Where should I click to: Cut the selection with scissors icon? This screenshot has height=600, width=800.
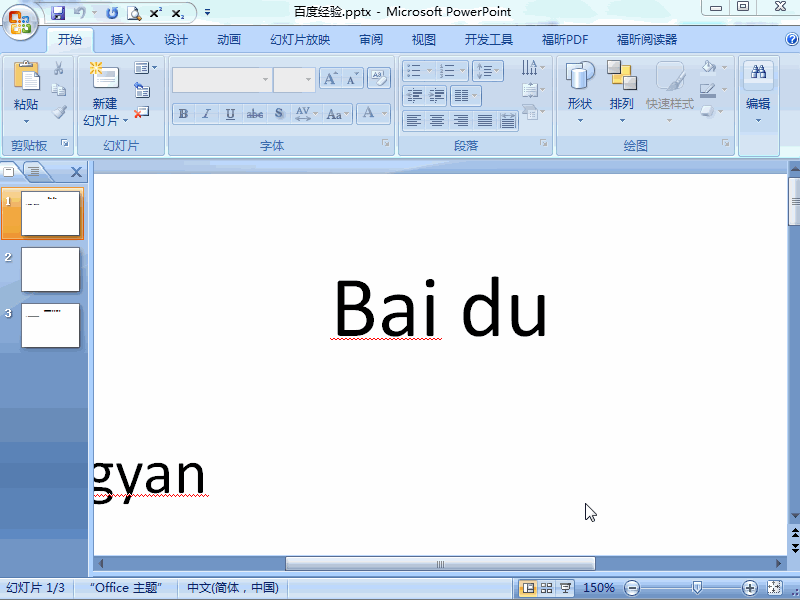point(59,68)
